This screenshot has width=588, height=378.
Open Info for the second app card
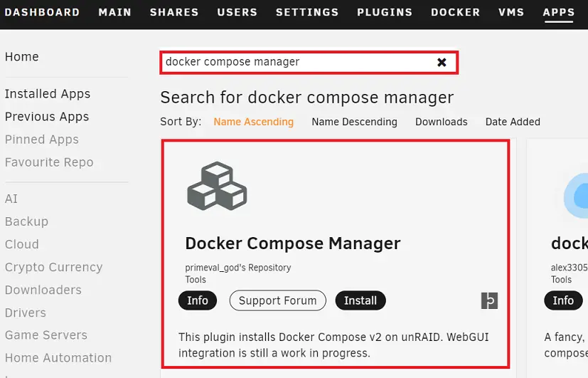click(563, 300)
